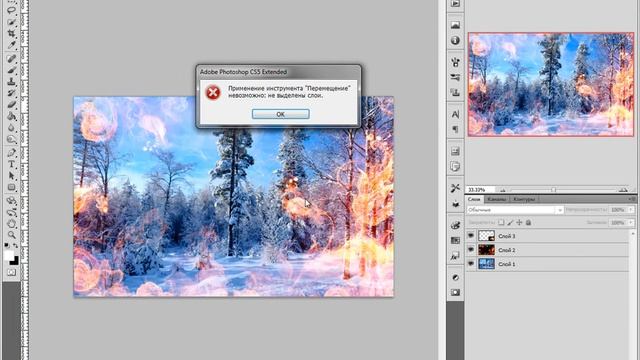Open the Layers panel options menu

pyautogui.click(x=632, y=199)
